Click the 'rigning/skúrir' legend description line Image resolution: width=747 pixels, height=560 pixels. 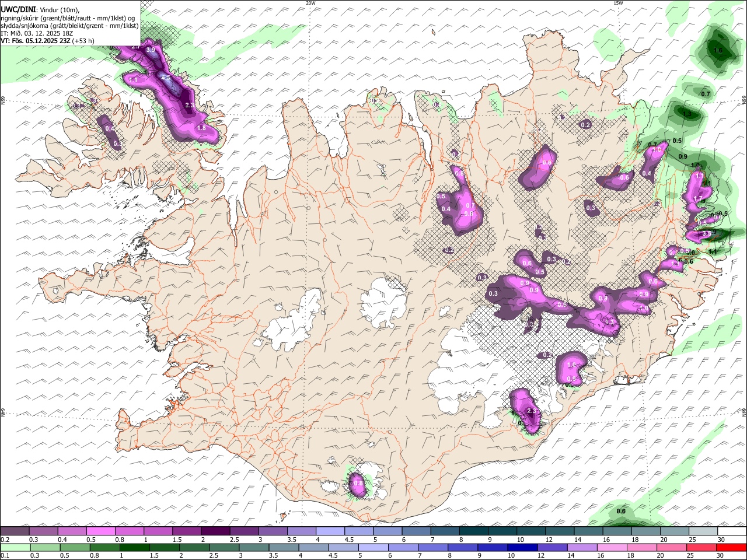tap(67, 17)
